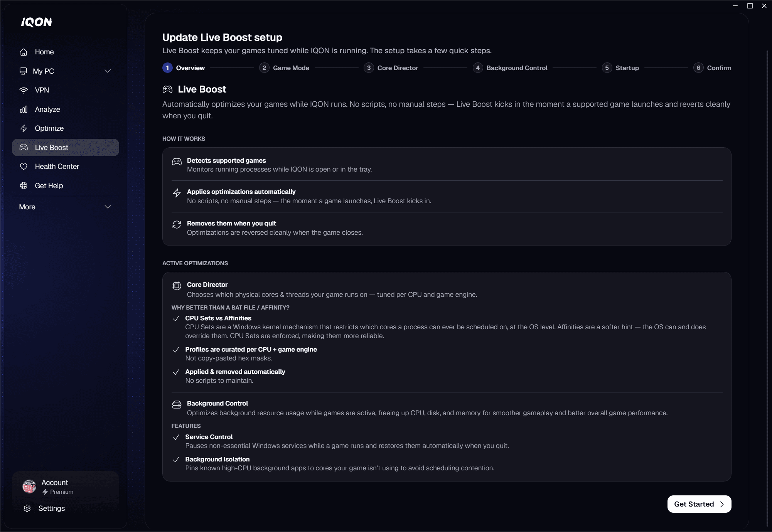Open the Account profile label

pyautogui.click(x=55, y=483)
